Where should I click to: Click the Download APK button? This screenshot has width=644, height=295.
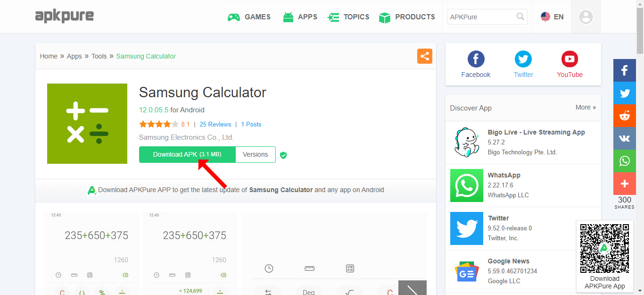(x=187, y=154)
